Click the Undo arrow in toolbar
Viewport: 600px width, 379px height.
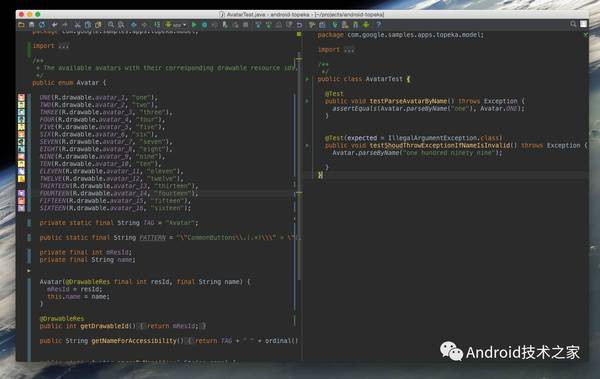(54, 25)
